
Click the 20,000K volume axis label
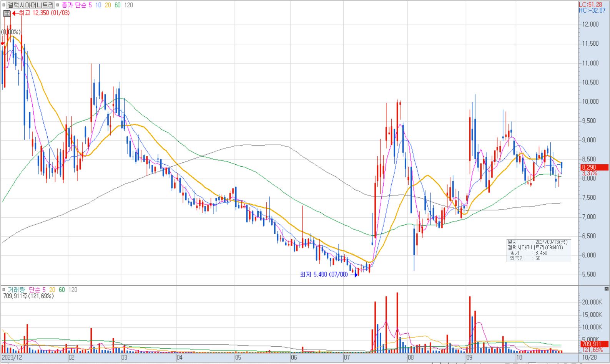pyautogui.click(x=592, y=302)
